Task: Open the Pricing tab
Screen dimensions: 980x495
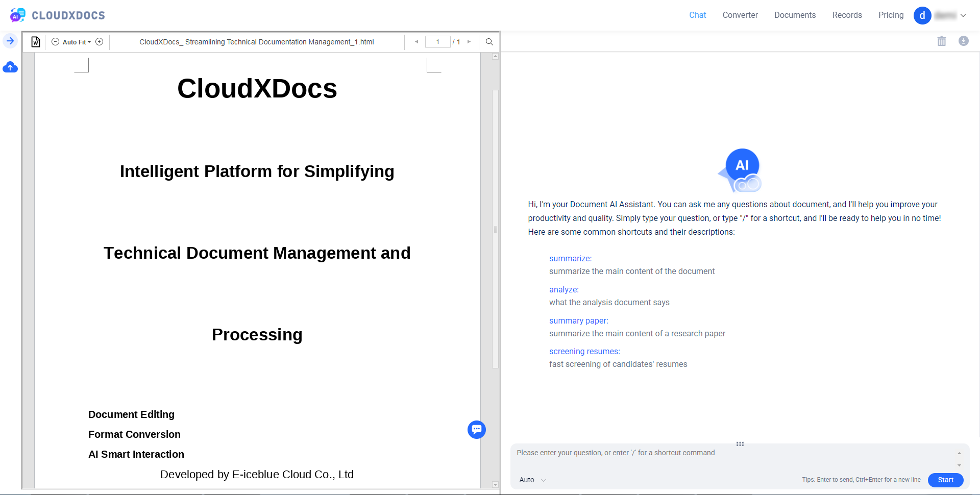Action: tap(891, 15)
